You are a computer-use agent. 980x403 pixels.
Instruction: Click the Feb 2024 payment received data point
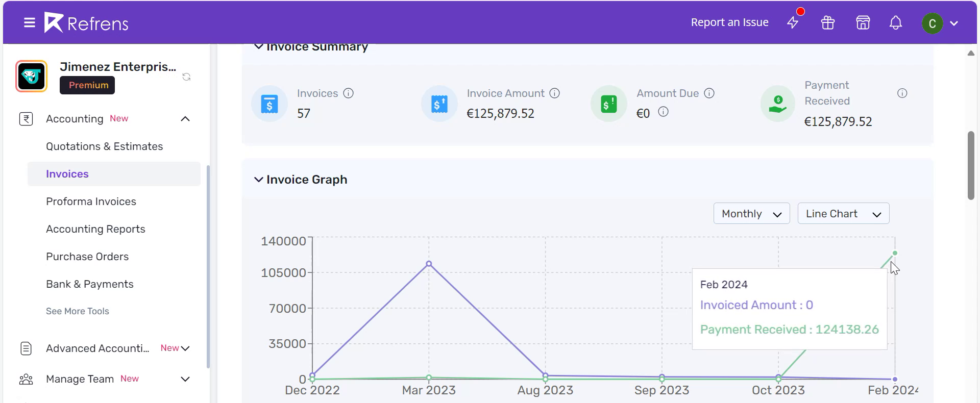point(895,253)
